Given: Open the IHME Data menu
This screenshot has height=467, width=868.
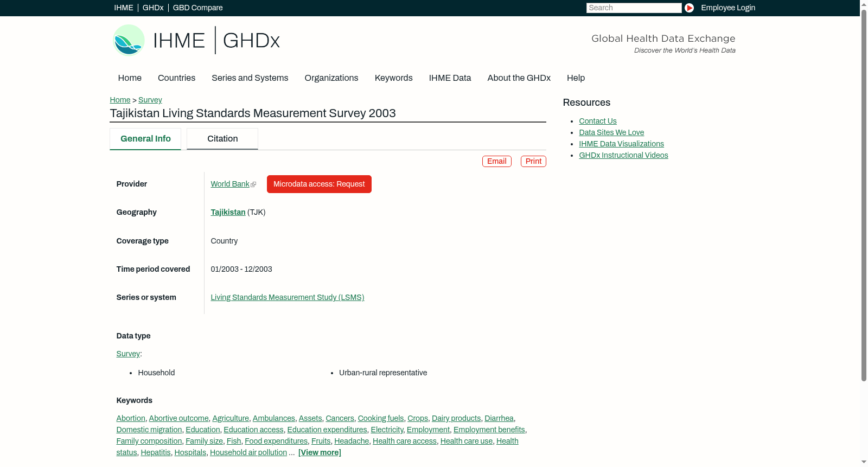Looking at the screenshot, I should [450, 78].
